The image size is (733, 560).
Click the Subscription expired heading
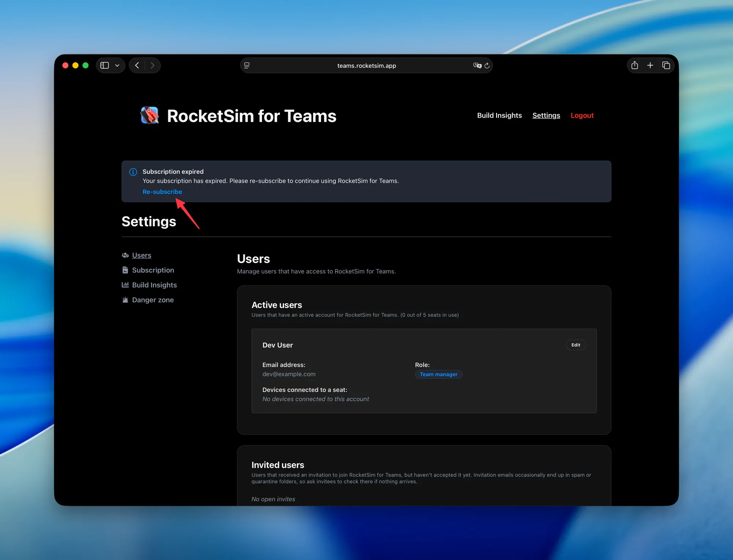[x=173, y=172]
